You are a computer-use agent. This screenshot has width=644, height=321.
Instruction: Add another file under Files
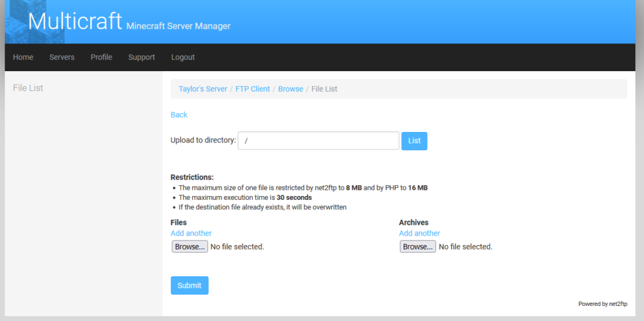[x=191, y=233]
